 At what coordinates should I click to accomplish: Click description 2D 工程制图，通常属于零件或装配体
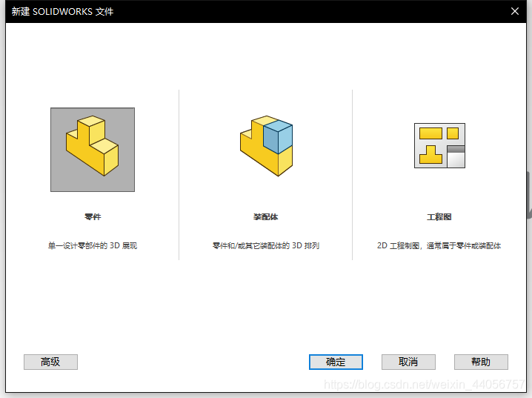coord(439,245)
